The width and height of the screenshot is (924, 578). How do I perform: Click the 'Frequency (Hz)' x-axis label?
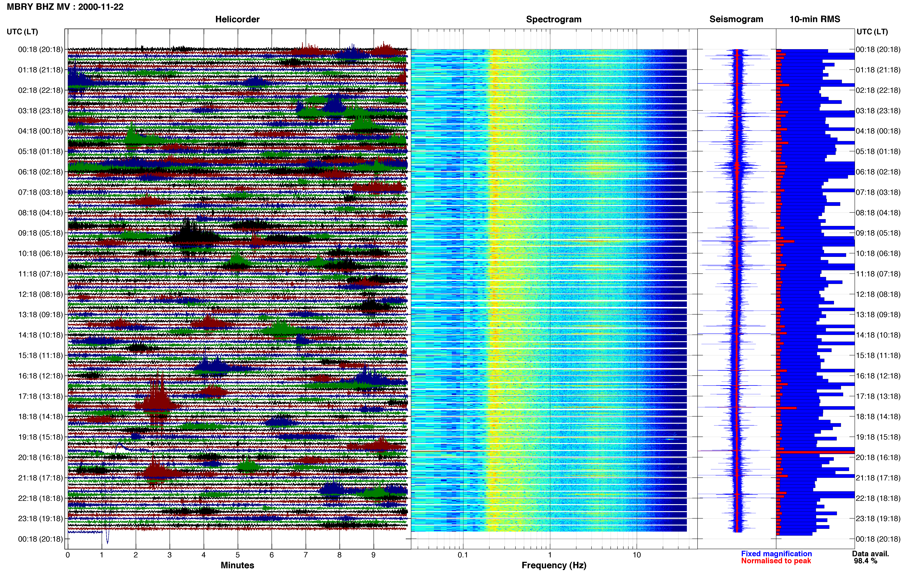pyautogui.click(x=554, y=565)
